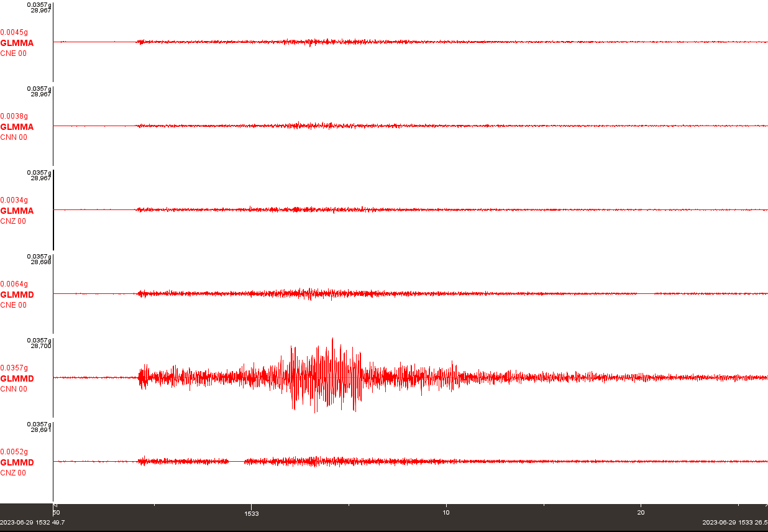Select the GLMMA CNZ 00 channel label

coord(17,216)
